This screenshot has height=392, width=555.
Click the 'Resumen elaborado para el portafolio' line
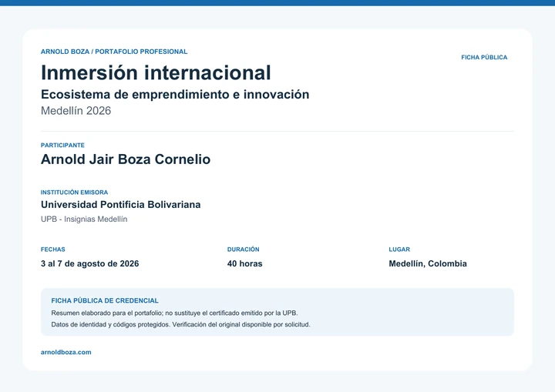coord(174,313)
